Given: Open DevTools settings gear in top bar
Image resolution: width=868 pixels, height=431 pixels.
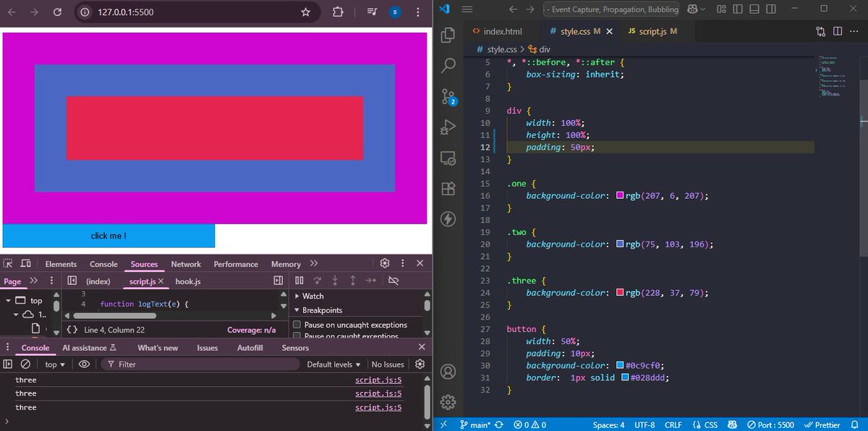Looking at the screenshot, I should coord(385,264).
